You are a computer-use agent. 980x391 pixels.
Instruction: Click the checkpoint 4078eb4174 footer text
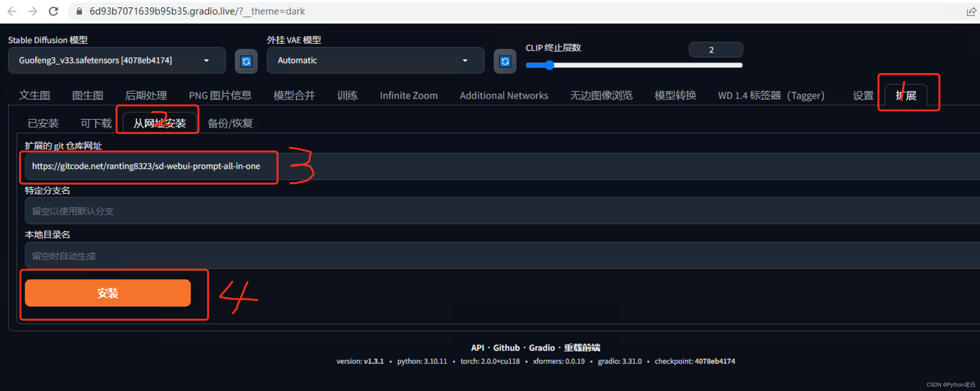(x=695, y=361)
